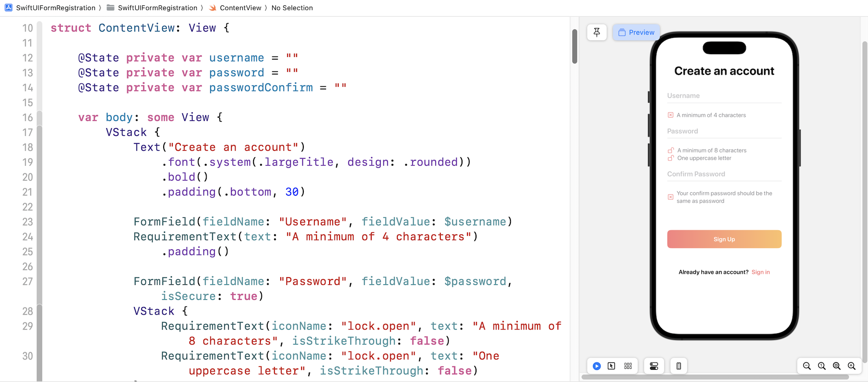This screenshot has width=868, height=382.
Task: Click the "Create an account" string in code
Action: (233, 147)
